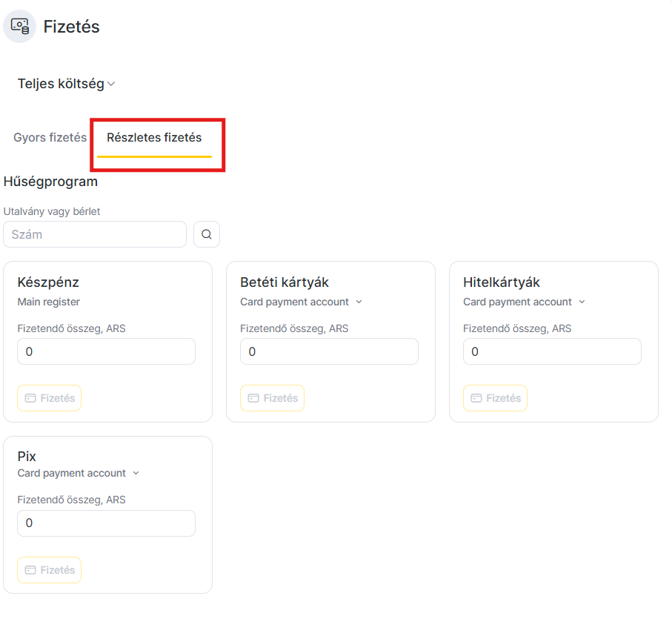Viewport: 672px width, 636px height.
Task: Open Hitelkártyák card payment account dropdown
Action: pos(582,302)
